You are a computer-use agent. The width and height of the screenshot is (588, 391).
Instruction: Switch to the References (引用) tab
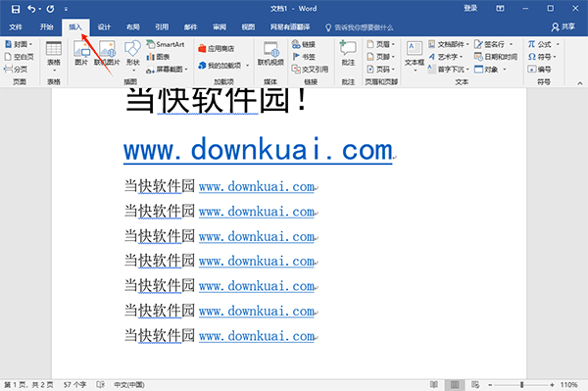click(x=162, y=27)
